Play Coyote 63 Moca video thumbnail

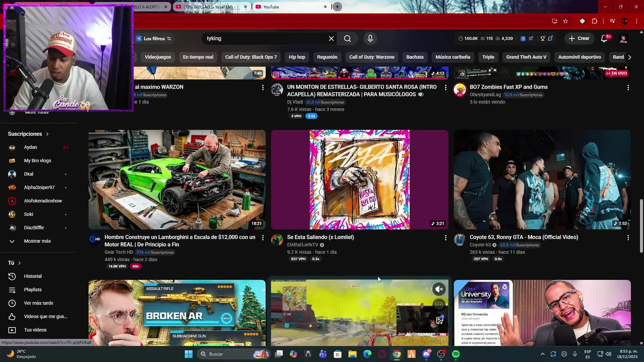(542, 179)
